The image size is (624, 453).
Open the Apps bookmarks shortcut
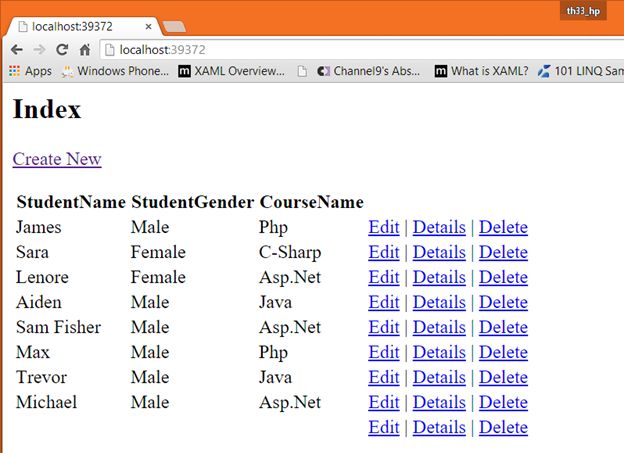pyautogui.click(x=30, y=71)
